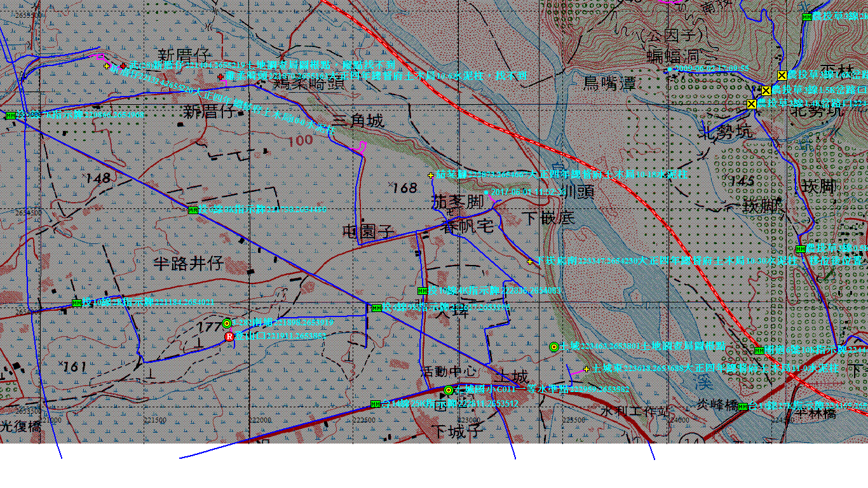868x488 pixels.
Task: Click the 農投草3線1.4K yellow X fork marker
Action: 752,104
